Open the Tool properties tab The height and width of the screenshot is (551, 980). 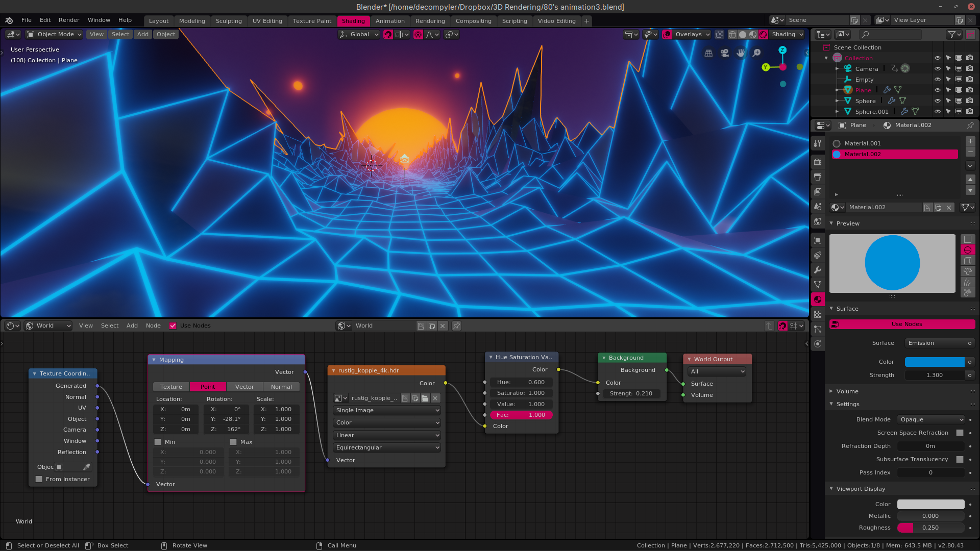pyautogui.click(x=818, y=143)
